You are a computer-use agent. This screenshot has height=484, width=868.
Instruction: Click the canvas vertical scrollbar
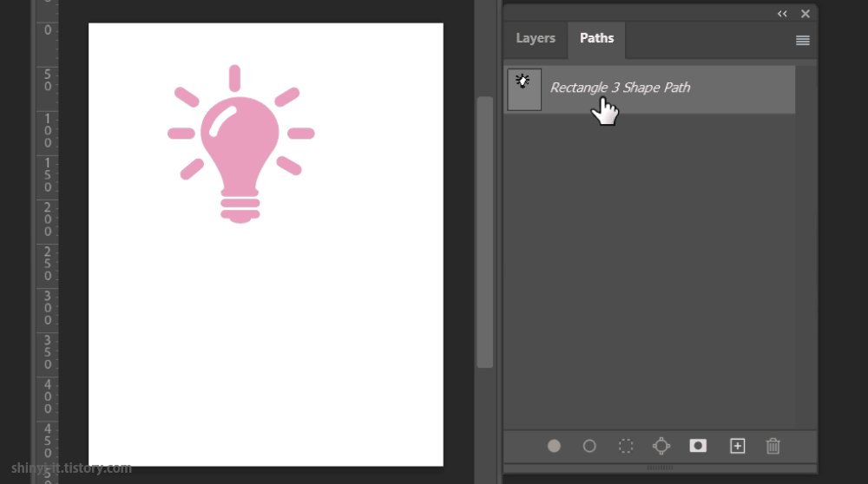(485, 232)
